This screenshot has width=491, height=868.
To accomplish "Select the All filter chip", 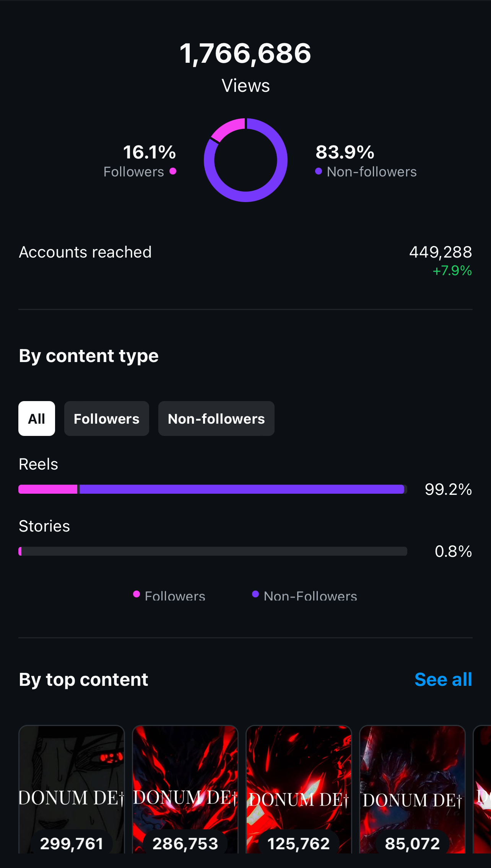I will tap(37, 419).
